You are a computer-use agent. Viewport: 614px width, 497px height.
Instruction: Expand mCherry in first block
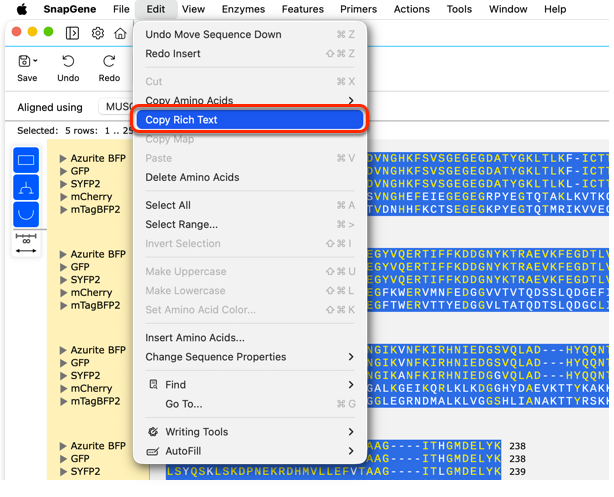[63, 197]
